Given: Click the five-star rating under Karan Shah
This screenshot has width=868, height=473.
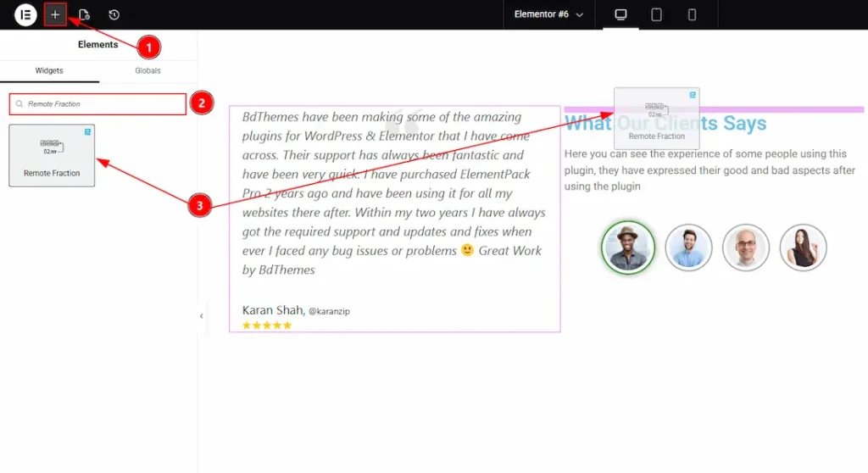Looking at the screenshot, I should point(267,326).
